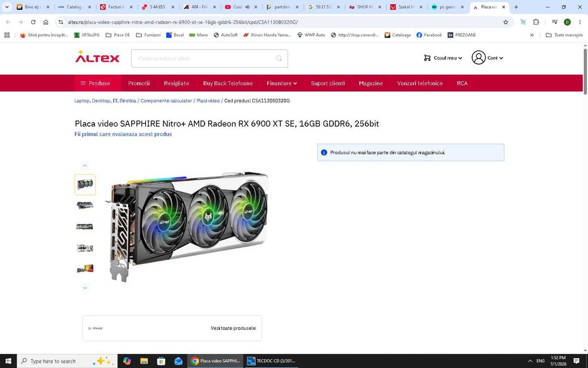Open the PREZOANE bookmark

tap(462, 35)
